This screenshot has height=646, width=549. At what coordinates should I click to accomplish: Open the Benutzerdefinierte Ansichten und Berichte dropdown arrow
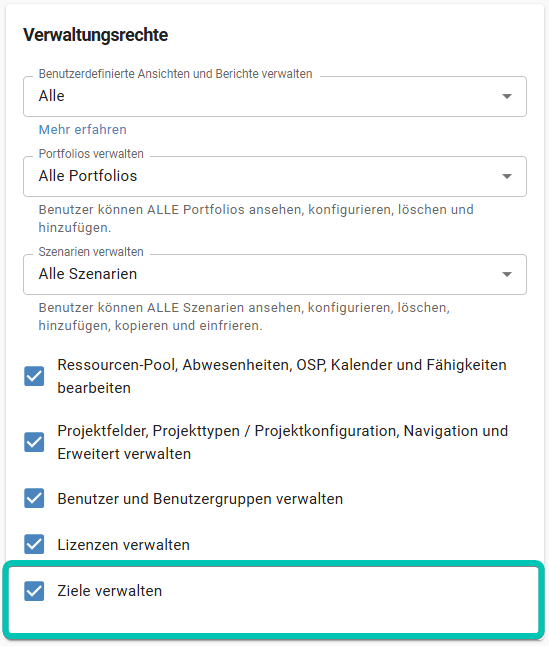(507, 96)
